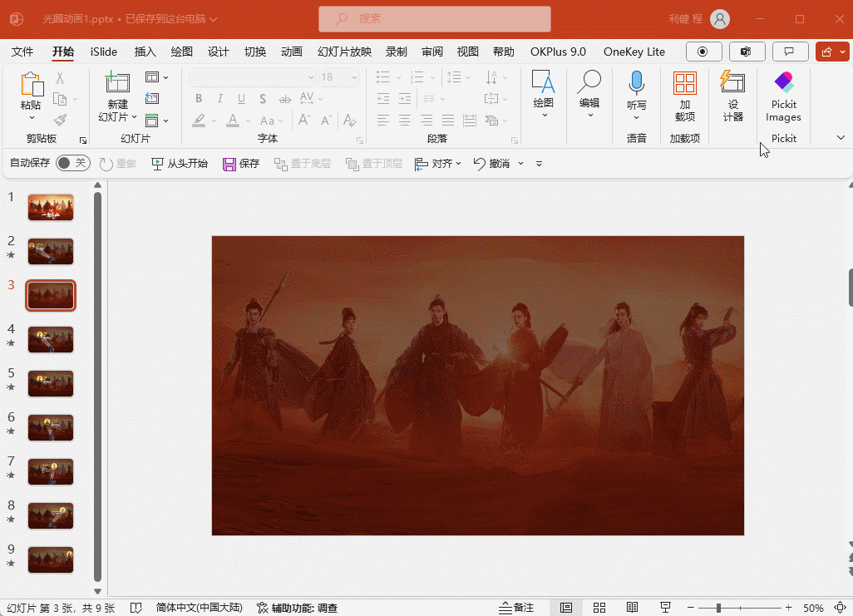Viewport: 853px width, 616px height.
Task: Expand the Paste options arrow
Action: 32,117
